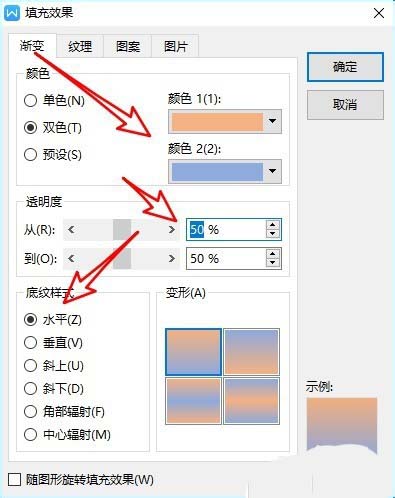Click the 到(O) percentage input field

(226, 258)
